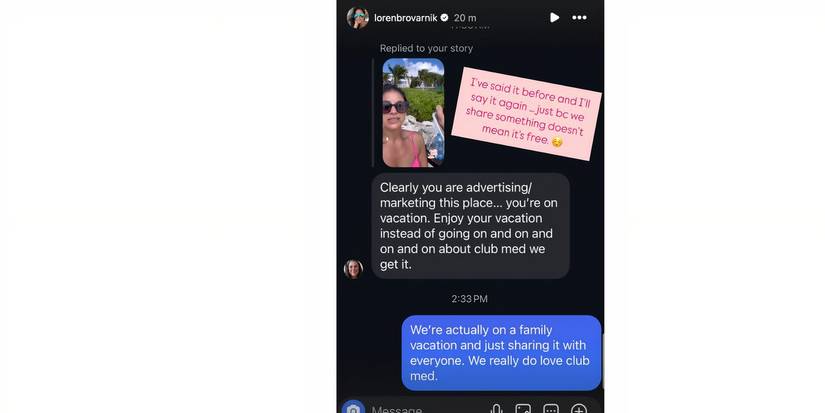
Task: Click the chat scrollbar on the right edge
Action: pyautogui.click(x=602, y=362)
